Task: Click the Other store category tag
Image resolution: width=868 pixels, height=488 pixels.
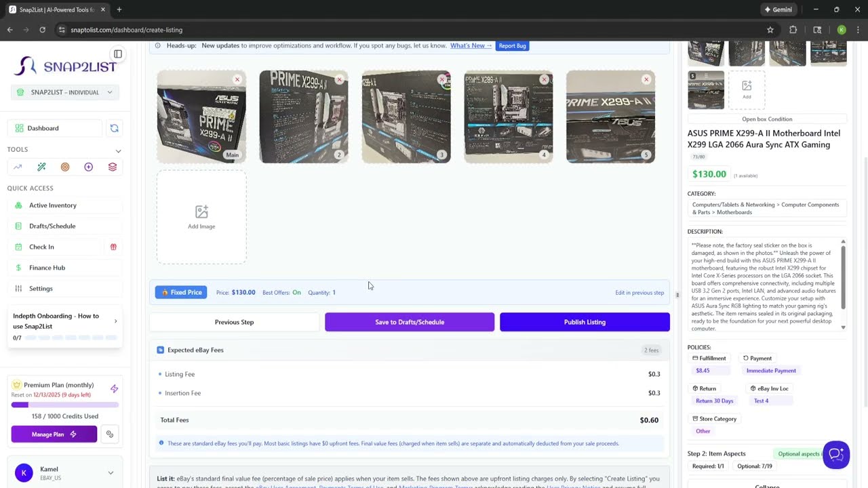Action: tap(703, 431)
